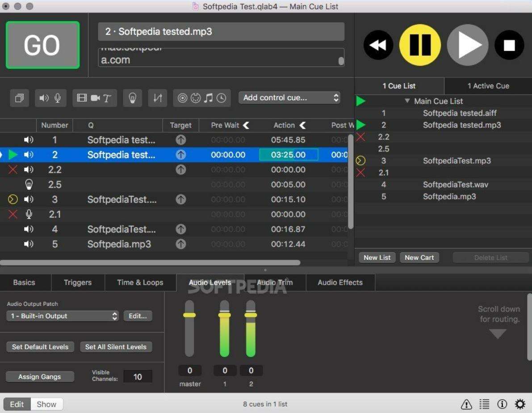Viewport: 532px width, 413px height.
Task: Click the green GO button
Action: click(x=43, y=45)
